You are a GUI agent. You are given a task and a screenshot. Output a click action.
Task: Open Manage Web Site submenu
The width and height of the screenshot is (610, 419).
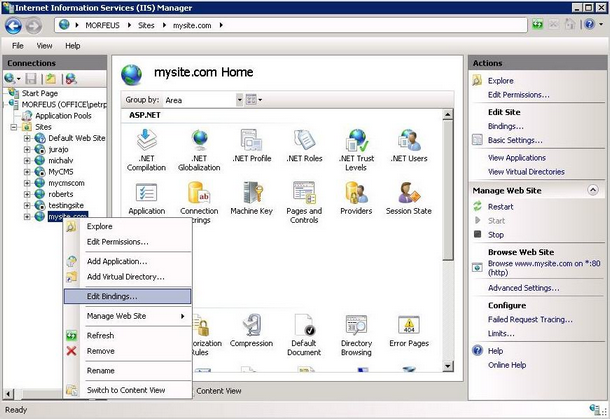(x=128, y=316)
